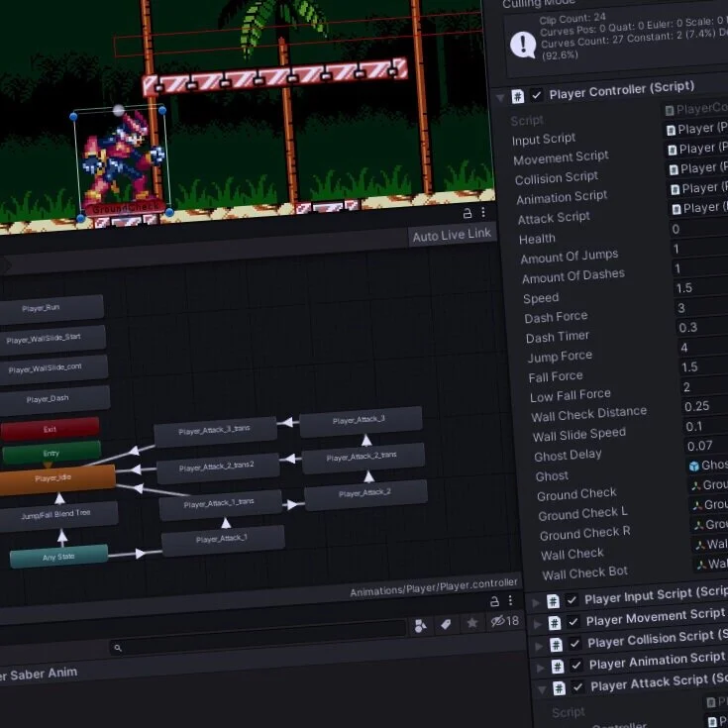Click the Collision Script object reference icon
This screenshot has width=728, height=728.
(674, 170)
